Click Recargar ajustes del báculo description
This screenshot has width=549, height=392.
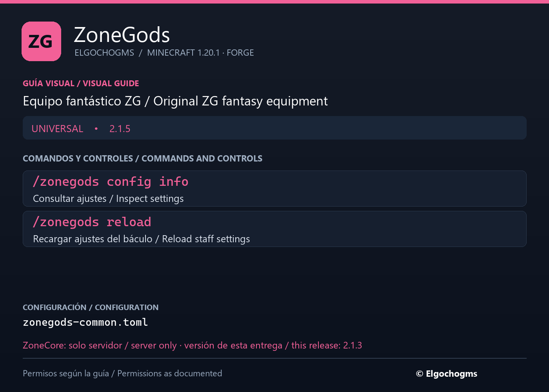(142, 239)
